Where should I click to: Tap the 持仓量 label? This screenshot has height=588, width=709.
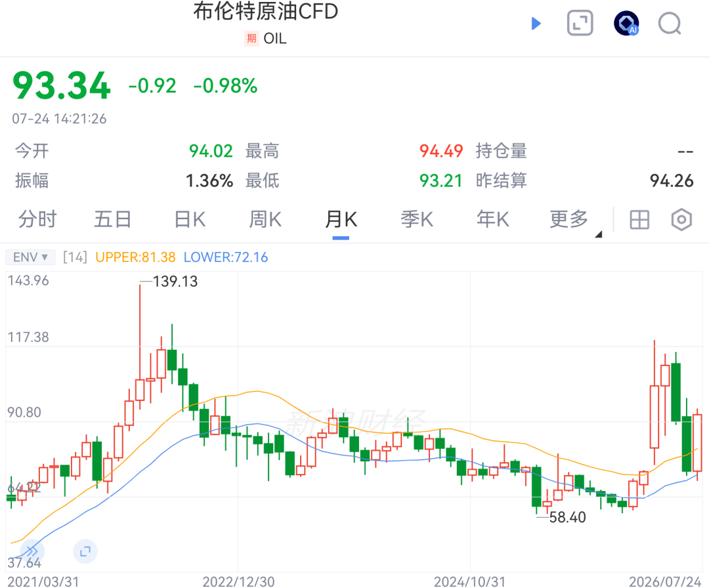(502, 151)
